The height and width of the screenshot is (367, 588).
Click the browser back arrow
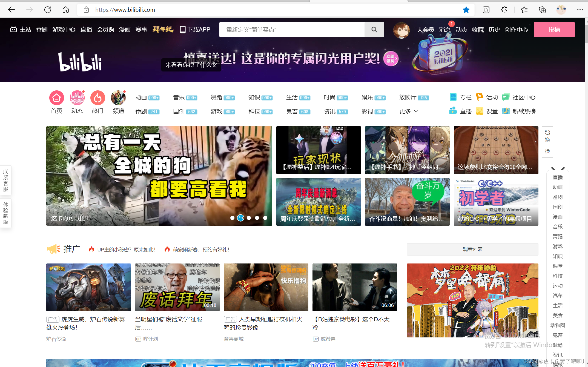point(12,10)
